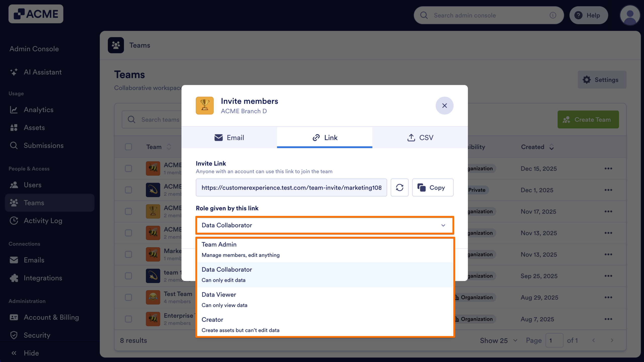Open the Show 25 results dropdown
This screenshot has height=362, width=644.
[498, 340]
